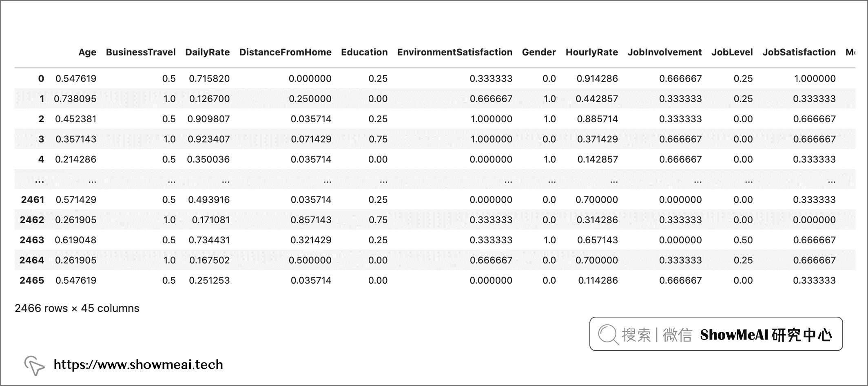Click HourlyRate value 0.442857

tap(597, 99)
